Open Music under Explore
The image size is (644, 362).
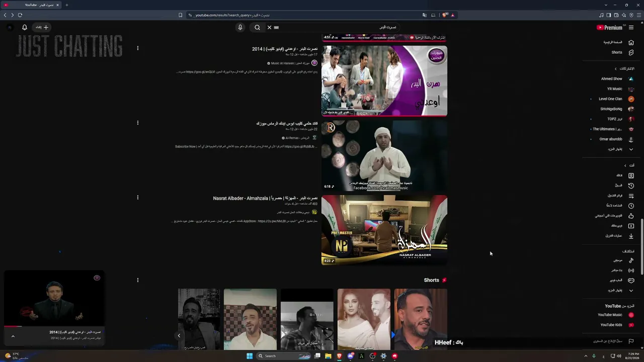pos(623,260)
